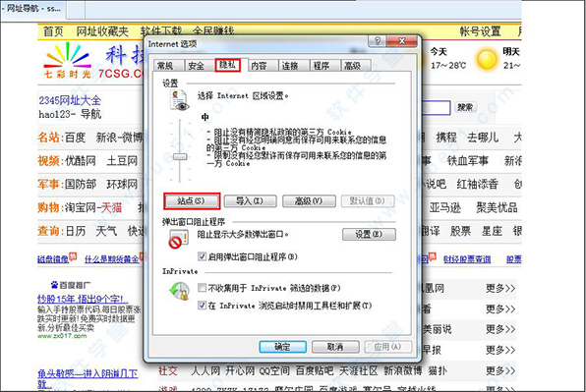Enable 不收集用于 InPrivate 筛选的数据 checkbox
The width and height of the screenshot is (586, 392).
203,288
